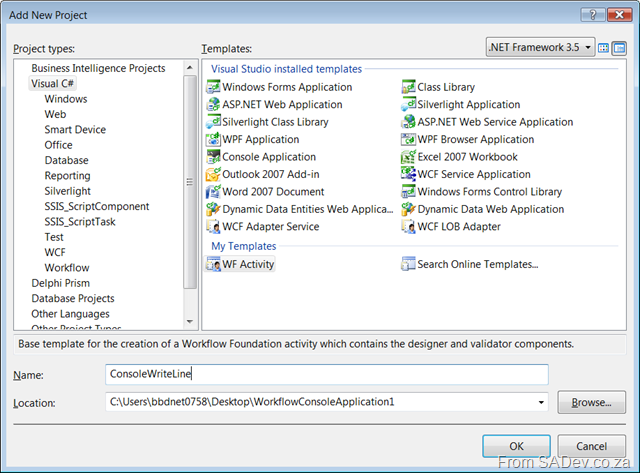Image resolution: width=640 pixels, height=473 pixels.
Task: Click the project types scroll down arrow
Action: [190, 322]
